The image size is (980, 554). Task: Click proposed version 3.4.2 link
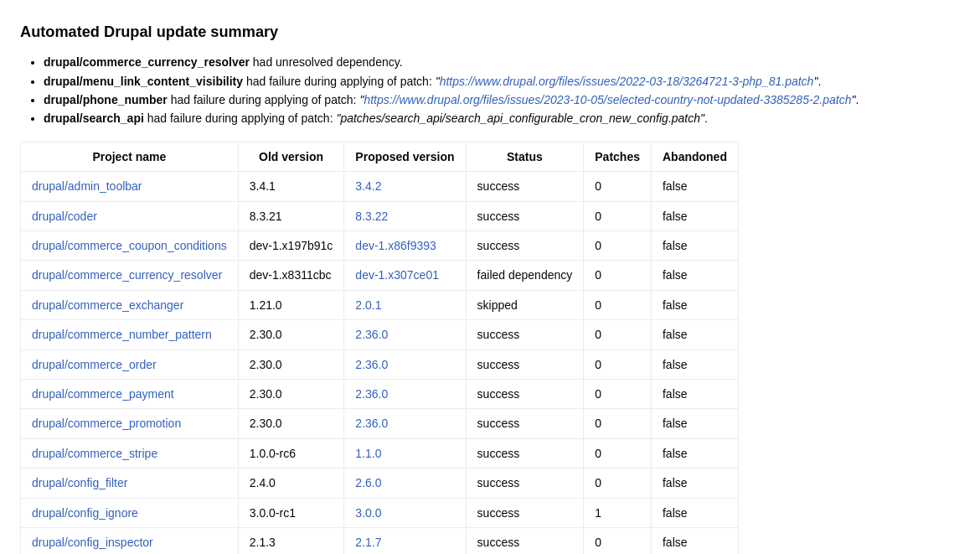368,186
